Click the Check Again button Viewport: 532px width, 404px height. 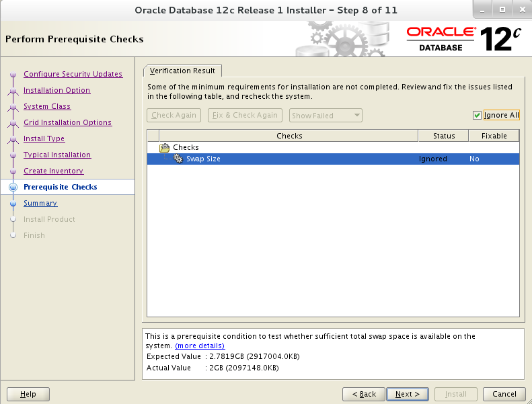174,116
